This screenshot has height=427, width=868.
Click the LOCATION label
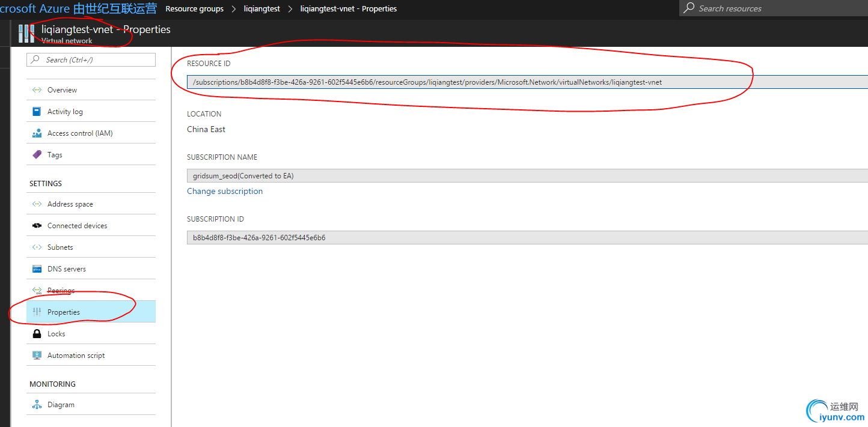coord(204,114)
